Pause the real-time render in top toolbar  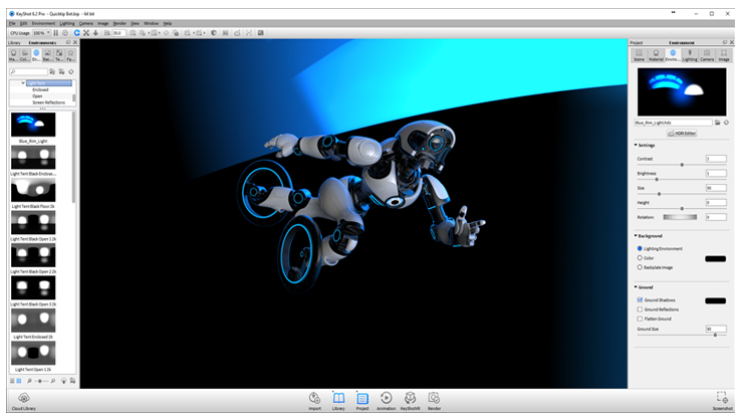[56, 33]
